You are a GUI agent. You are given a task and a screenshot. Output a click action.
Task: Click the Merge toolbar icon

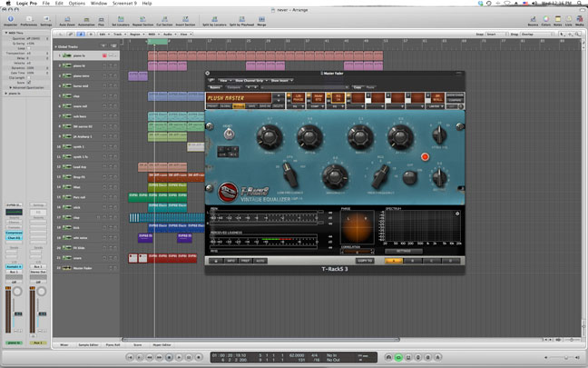coord(261,19)
